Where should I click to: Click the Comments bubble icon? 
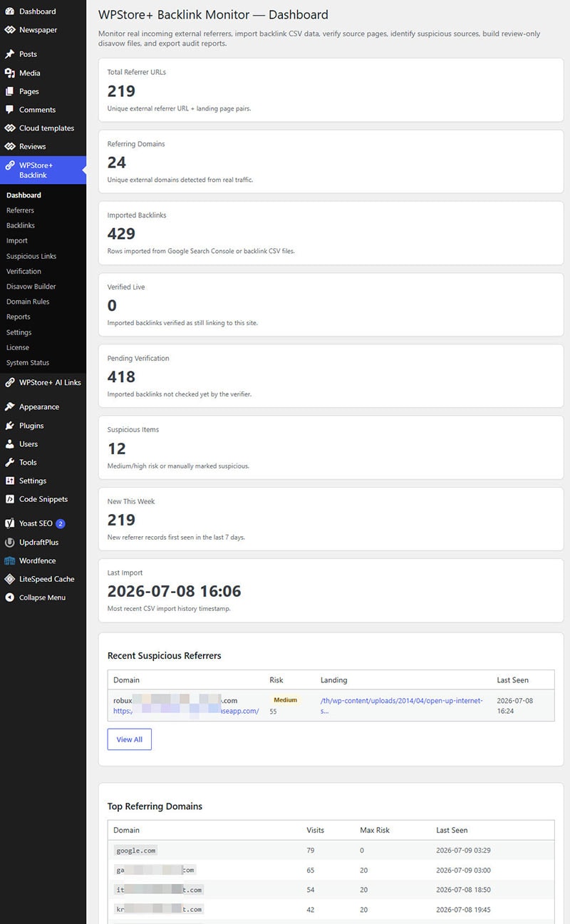pyautogui.click(x=9, y=110)
